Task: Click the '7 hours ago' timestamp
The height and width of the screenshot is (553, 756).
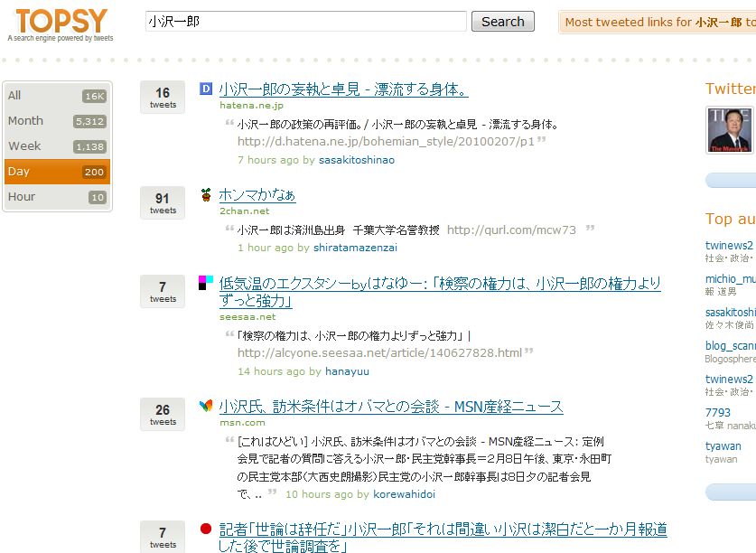Action: [268, 160]
